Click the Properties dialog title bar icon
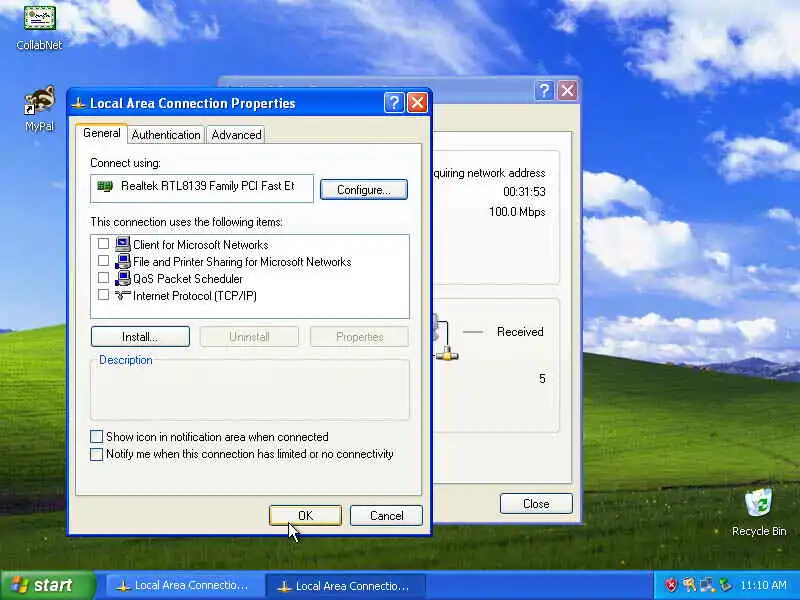 78,104
